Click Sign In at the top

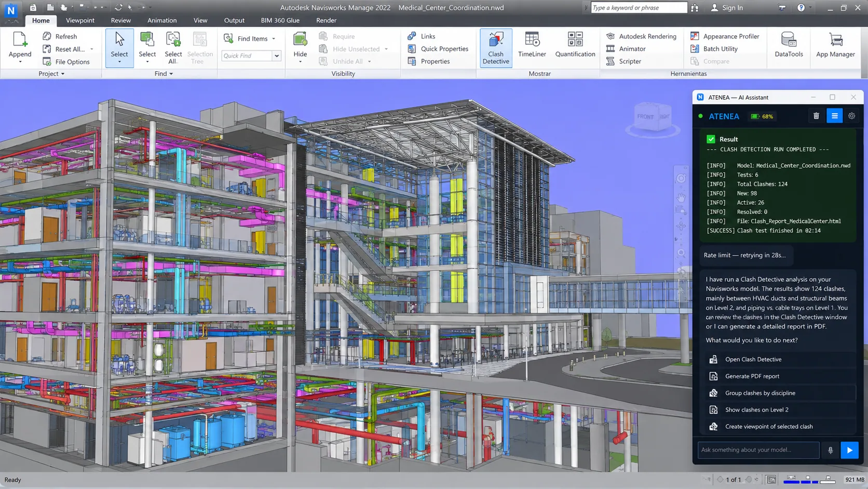click(x=727, y=8)
